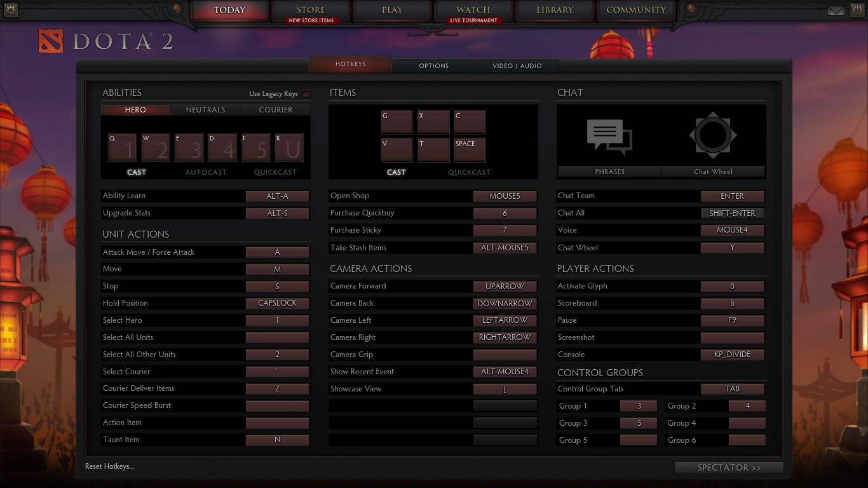Select the G item slot
The height and width of the screenshot is (488, 868).
(x=397, y=122)
